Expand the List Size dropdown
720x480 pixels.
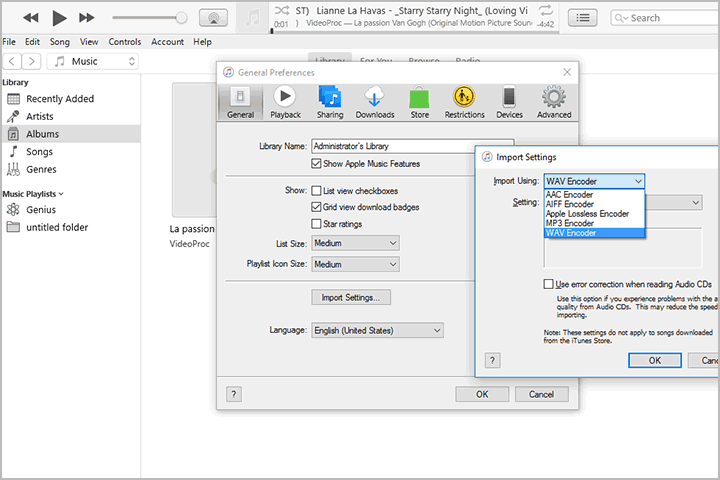[355, 243]
